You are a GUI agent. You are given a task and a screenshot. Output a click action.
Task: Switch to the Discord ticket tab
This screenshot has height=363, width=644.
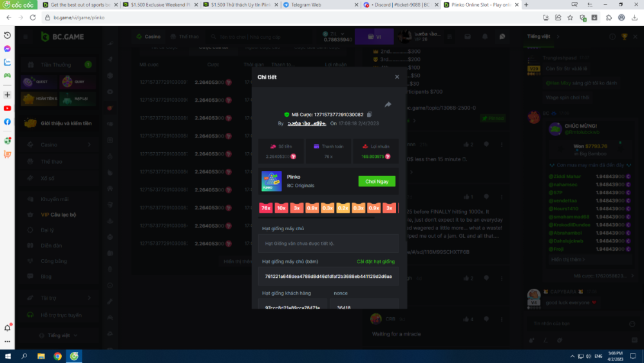(x=399, y=5)
